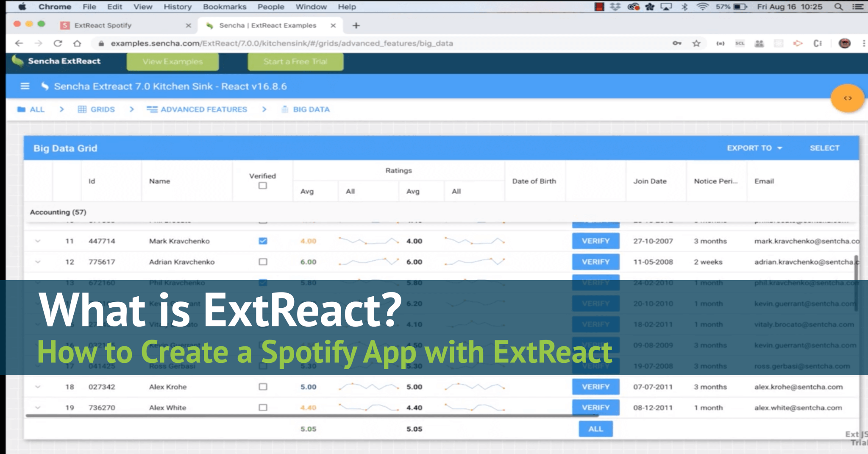This screenshot has height=454, width=868.
Task: Click the browser address bar URL
Action: (282, 43)
